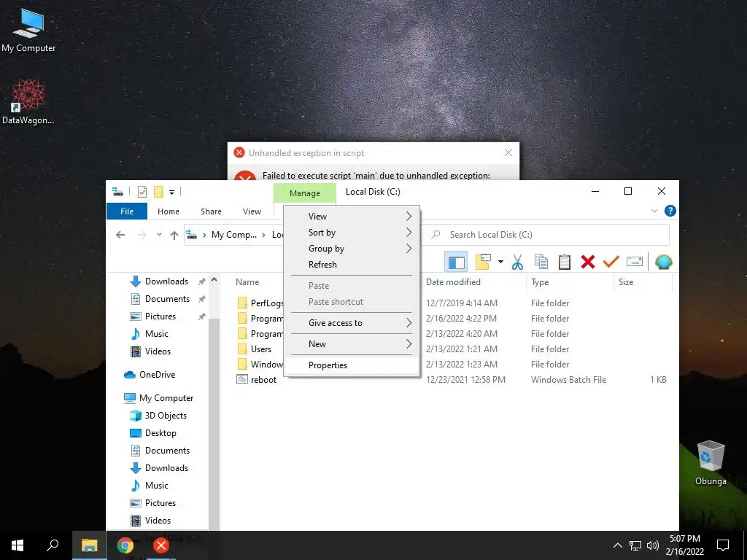
Task: Expand View submenu in context menu
Action: click(352, 216)
